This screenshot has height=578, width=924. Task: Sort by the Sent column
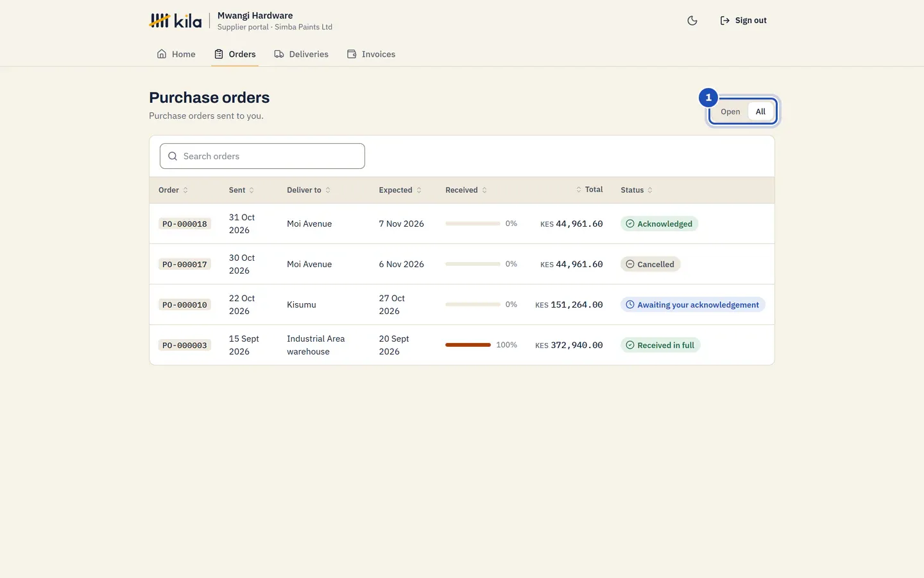tap(242, 190)
